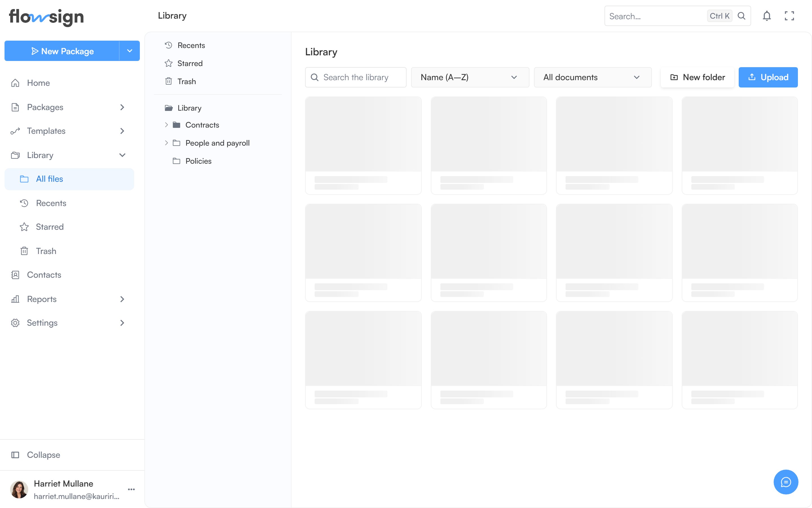812x508 pixels.
Task: Select Library root in tree
Action: coord(189,108)
